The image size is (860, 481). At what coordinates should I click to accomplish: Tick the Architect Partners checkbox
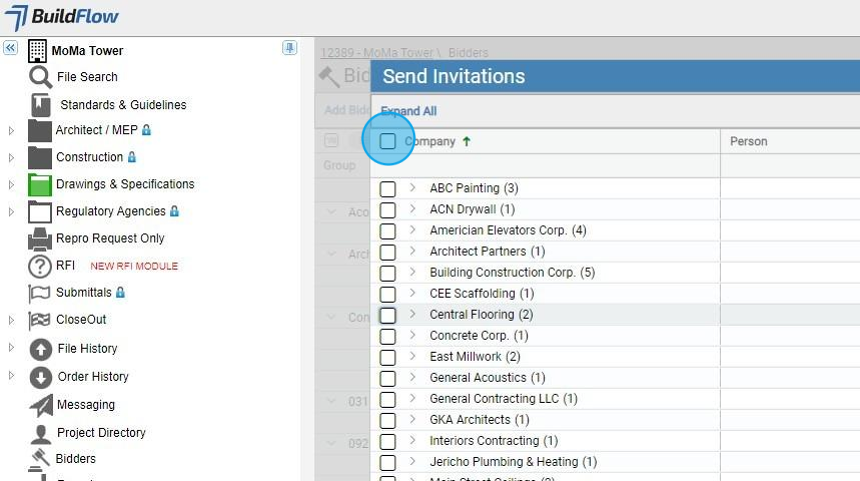[x=388, y=252]
